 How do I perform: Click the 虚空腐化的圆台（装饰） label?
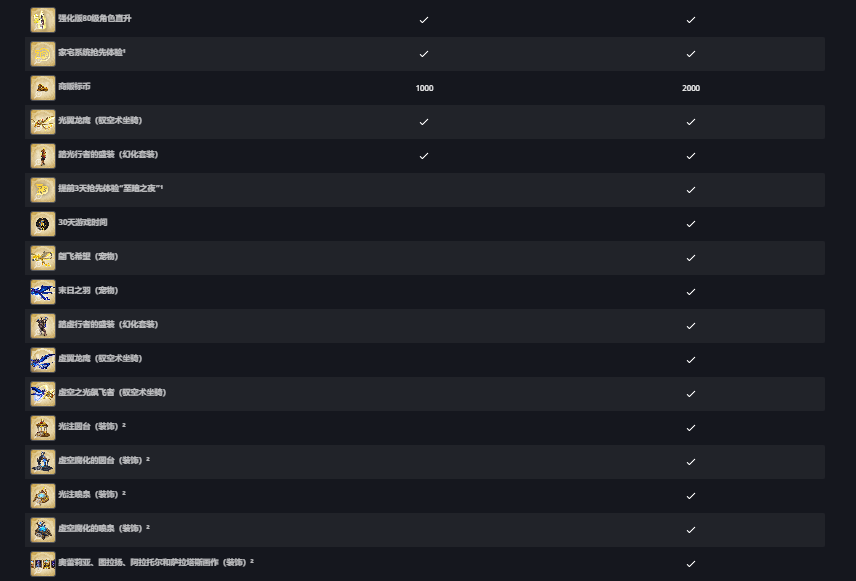103,461
